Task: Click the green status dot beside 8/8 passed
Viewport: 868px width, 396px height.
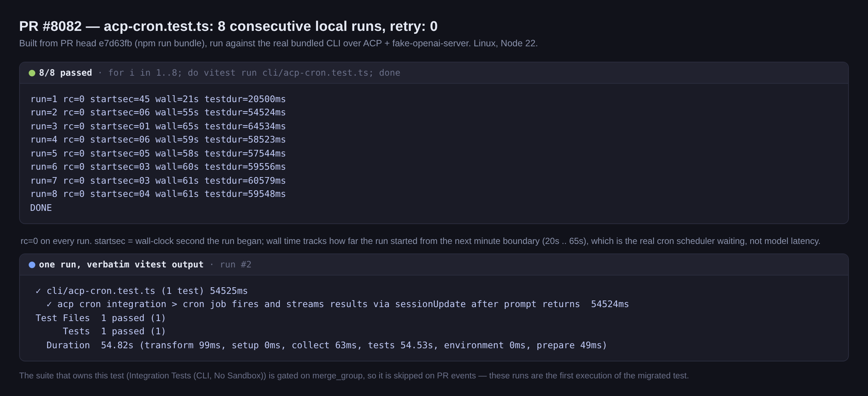Action: tap(32, 73)
